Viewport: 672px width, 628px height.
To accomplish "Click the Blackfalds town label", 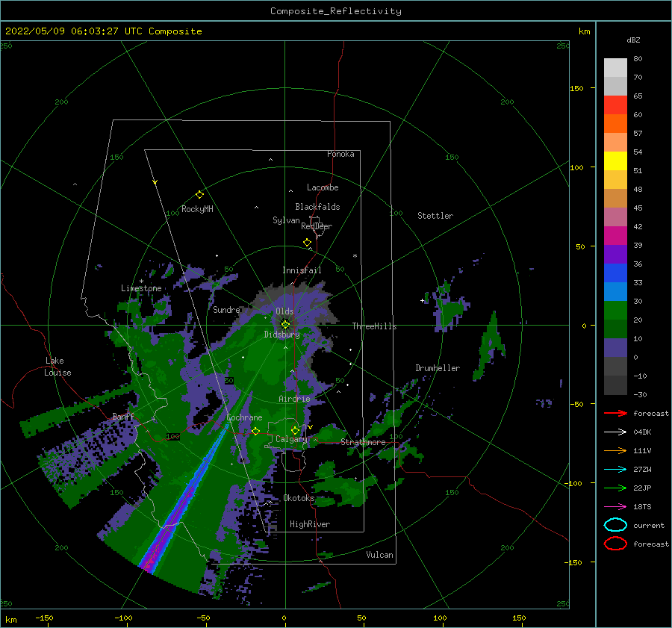I will (317, 207).
